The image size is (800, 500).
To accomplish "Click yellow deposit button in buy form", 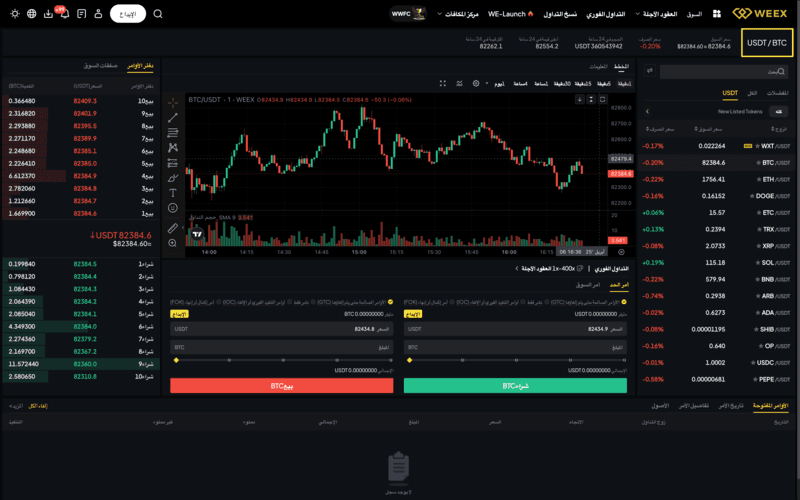I will (413, 314).
